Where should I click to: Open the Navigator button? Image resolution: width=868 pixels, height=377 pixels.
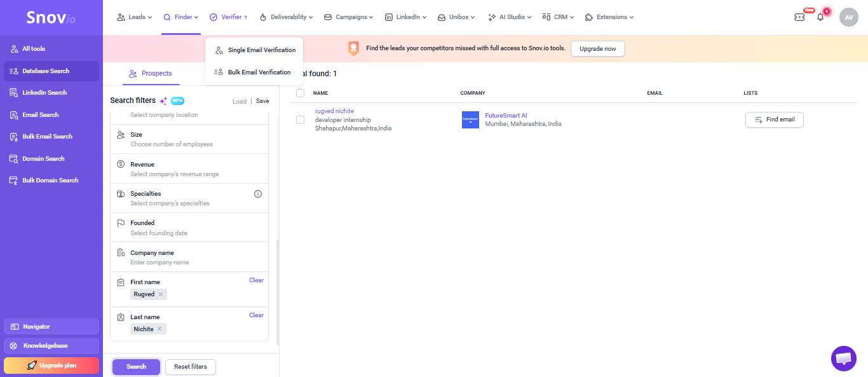click(x=51, y=326)
